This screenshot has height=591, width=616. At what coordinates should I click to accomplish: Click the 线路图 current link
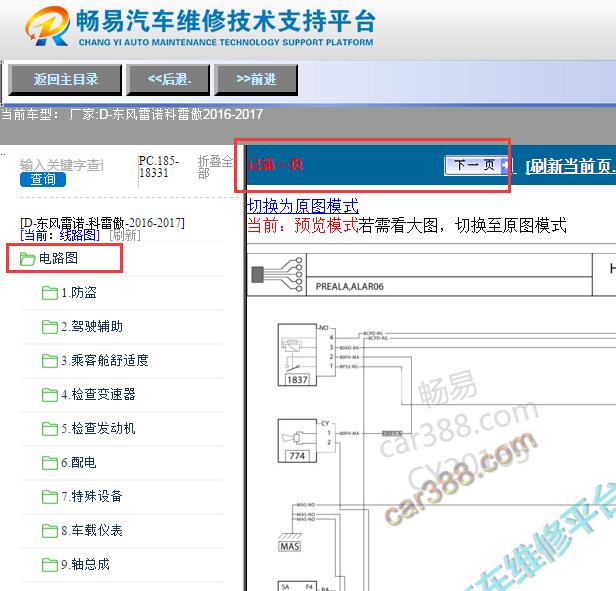click(60, 235)
